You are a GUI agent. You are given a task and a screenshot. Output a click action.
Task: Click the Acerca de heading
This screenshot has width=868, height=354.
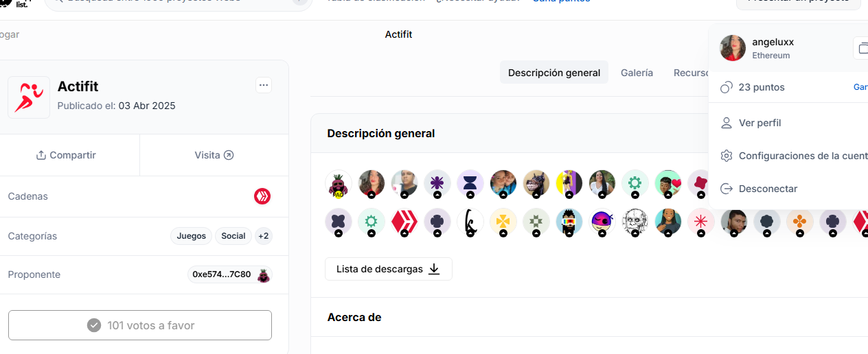click(x=354, y=317)
